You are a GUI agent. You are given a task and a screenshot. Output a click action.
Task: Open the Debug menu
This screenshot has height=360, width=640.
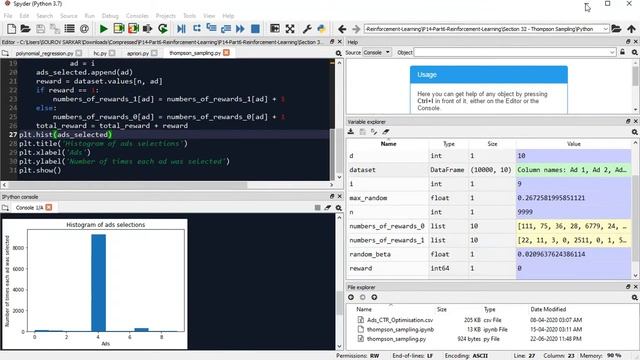coord(110,16)
